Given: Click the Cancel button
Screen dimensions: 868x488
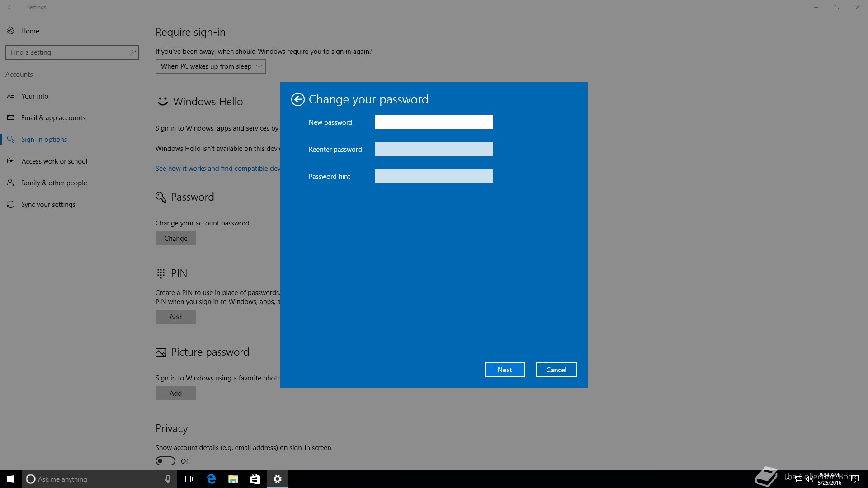Looking at the screenshot, I should [556, 370].
